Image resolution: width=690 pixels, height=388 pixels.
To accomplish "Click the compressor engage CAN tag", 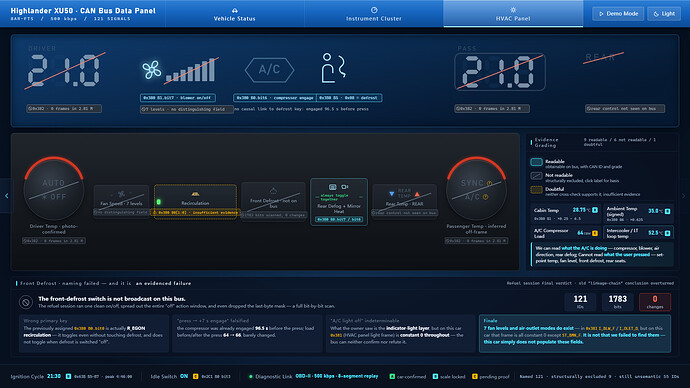I will click(x=275, y=98).
